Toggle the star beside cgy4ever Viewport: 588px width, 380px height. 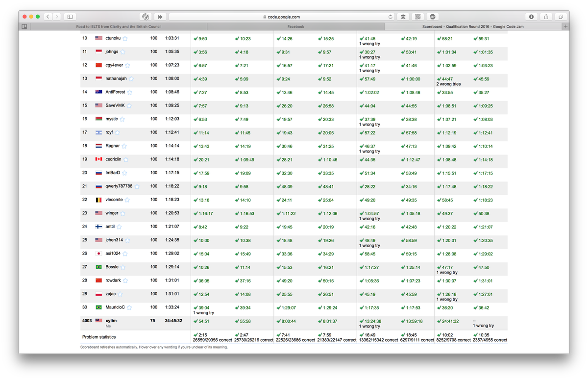[127, 65]
